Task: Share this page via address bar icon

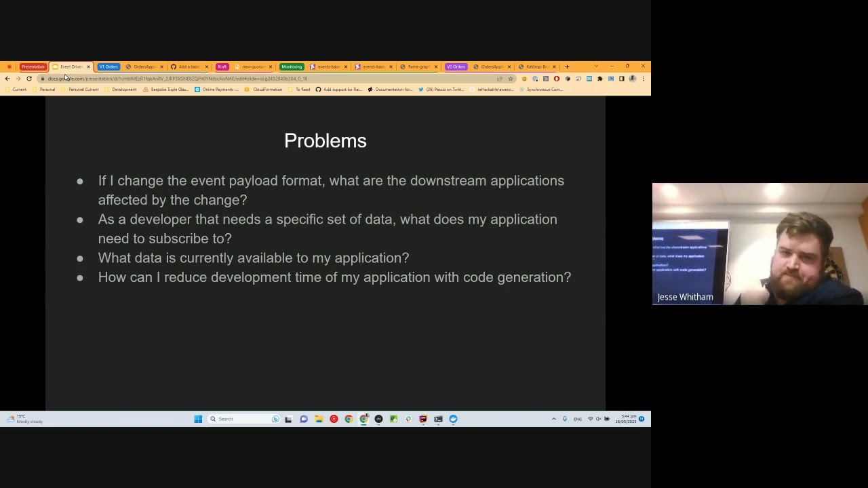Action: pyautogui.click(x=500, y=79)
